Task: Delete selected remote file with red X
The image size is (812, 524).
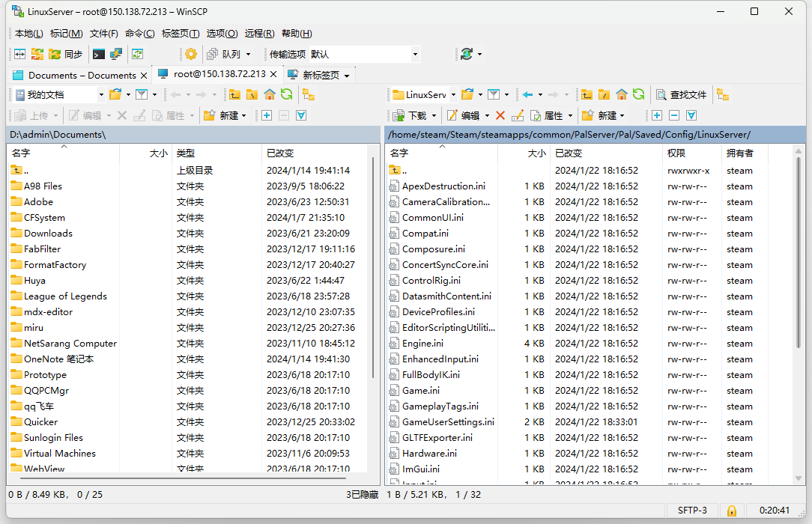Action: click(x=500, y=116)
